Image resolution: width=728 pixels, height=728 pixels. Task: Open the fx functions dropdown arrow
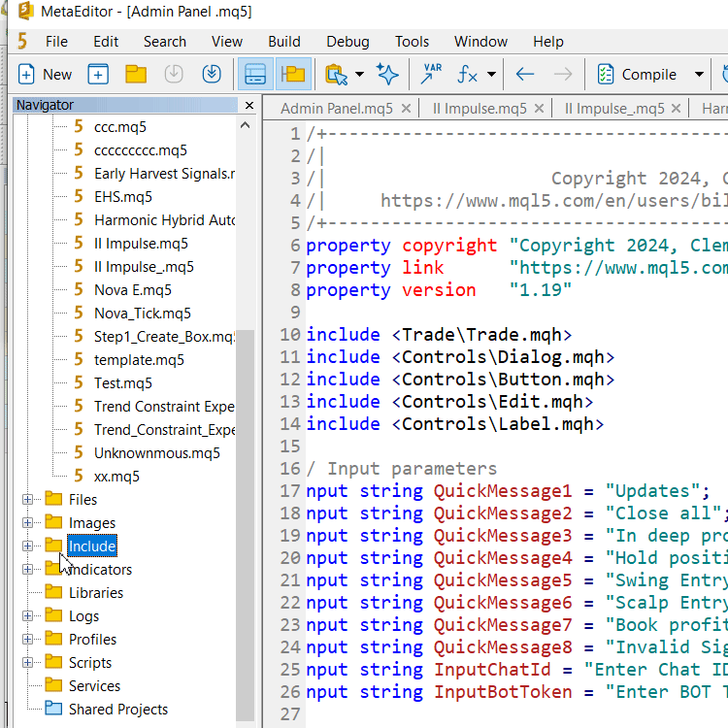coord(492,75)
